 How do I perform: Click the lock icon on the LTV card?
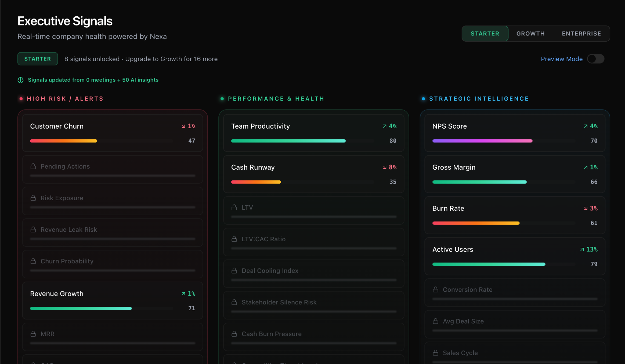[234, 207]
